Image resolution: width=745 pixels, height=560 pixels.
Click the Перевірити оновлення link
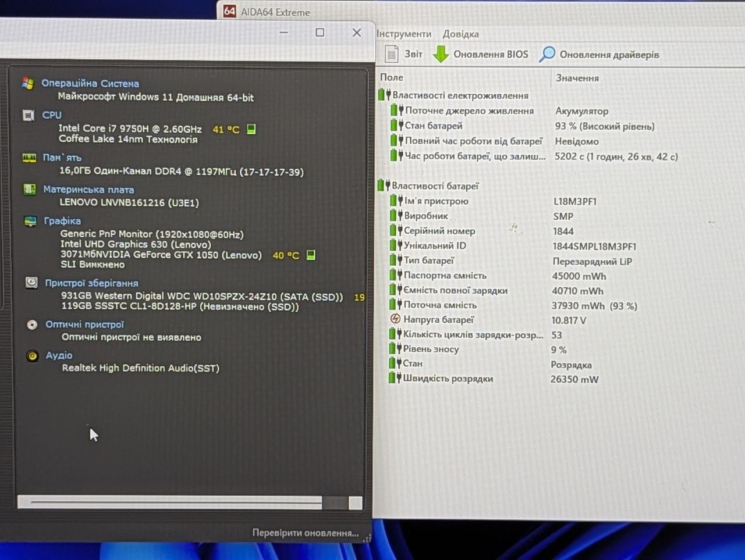coord(306,533)
